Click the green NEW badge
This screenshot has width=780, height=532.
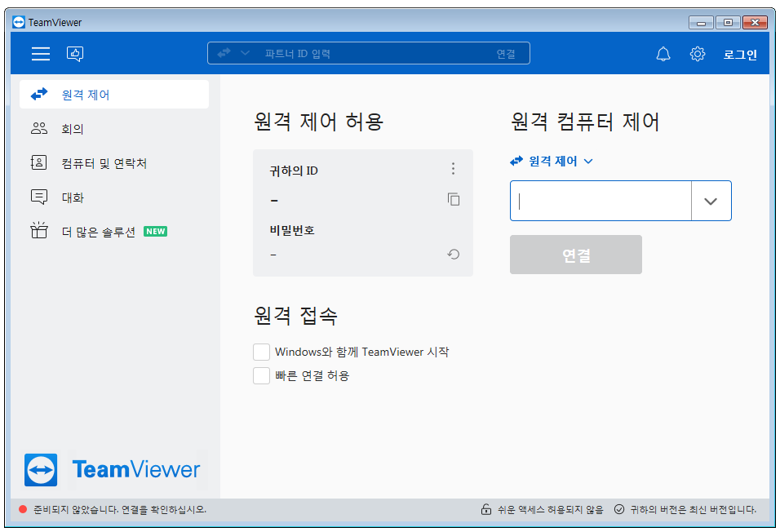[x=155, y=232]
